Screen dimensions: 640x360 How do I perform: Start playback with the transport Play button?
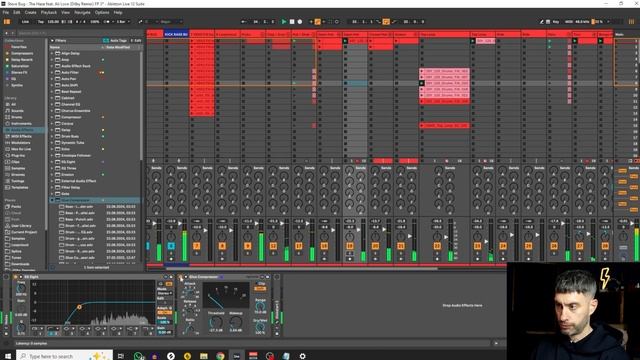click(284, 22)
